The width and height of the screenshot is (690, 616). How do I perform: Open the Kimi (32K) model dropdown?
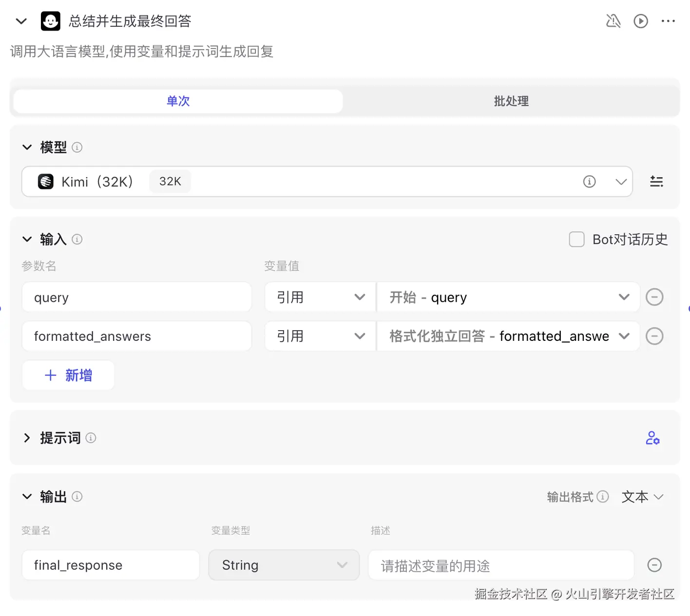point(327,182)
